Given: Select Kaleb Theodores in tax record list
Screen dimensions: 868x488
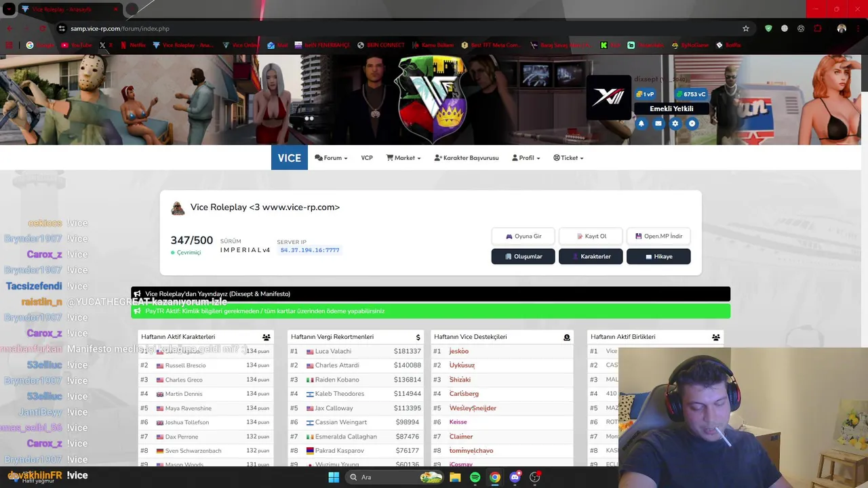Looking at the screenshot, I should (339, 394).
